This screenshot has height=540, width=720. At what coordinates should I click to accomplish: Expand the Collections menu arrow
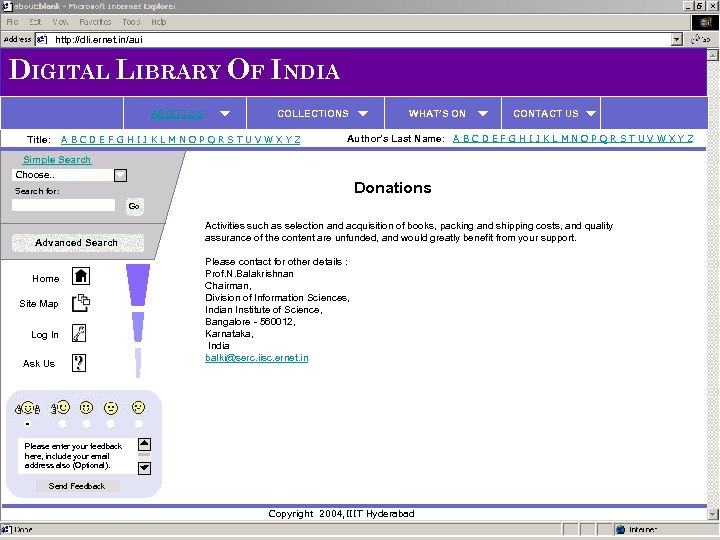point(363,113)
